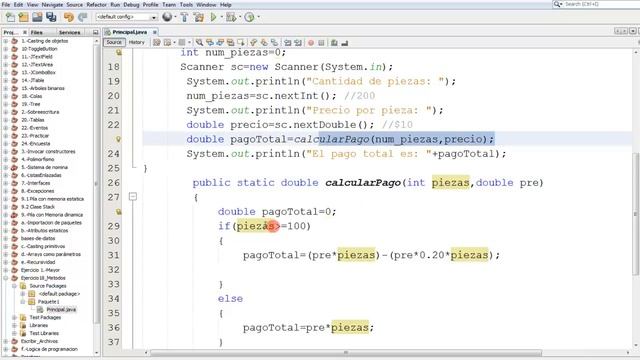The image size is (640, 360).
Task: Switch to the Services tab
Action: tap(70, 32)
